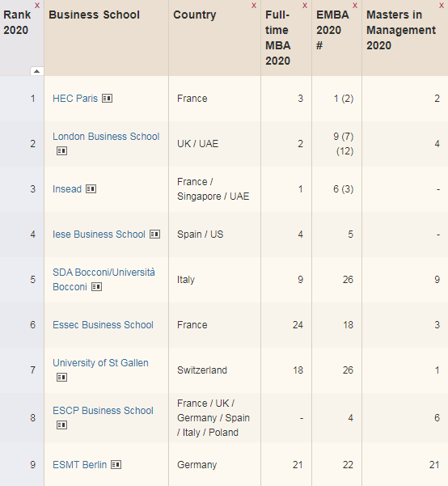
Task: Open profile icon under University of St Gallen
Action: (x=61, y=377)
